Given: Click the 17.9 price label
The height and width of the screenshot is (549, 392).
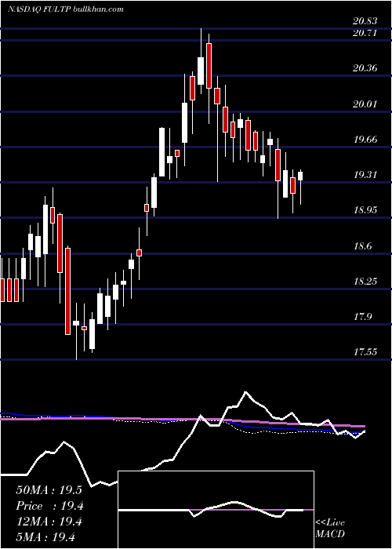Looking at the screenshot, I should click(362, 317).
